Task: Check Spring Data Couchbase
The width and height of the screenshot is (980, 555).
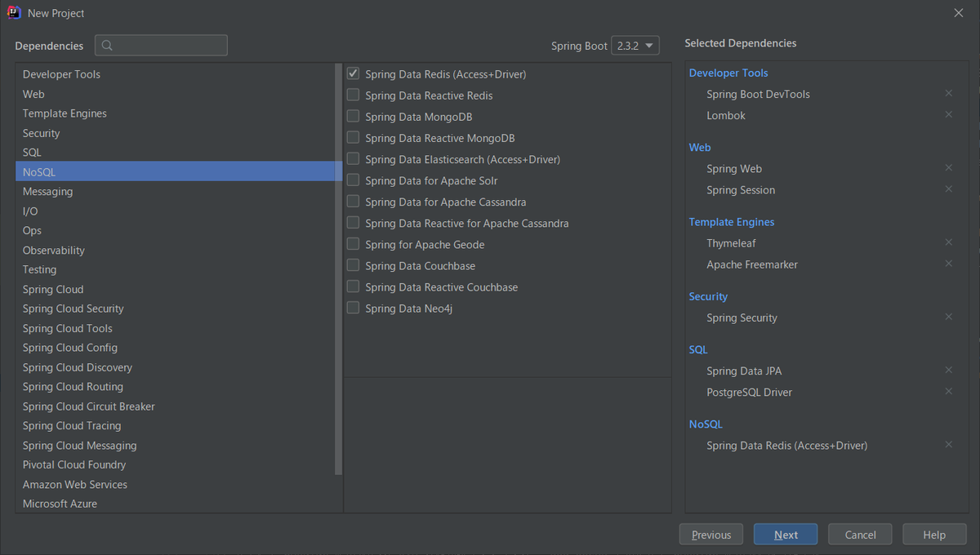Action: pyautogui.click(x=353, y=264)
